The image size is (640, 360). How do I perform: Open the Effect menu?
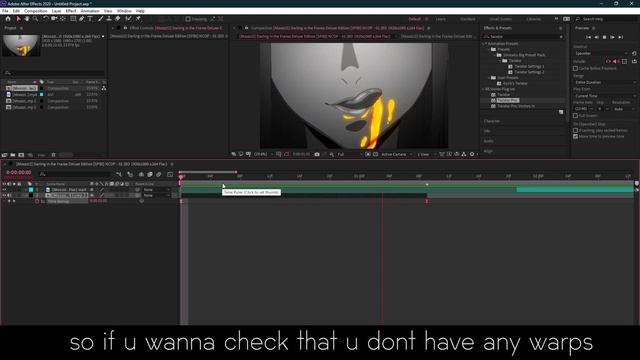coord(71,11)
